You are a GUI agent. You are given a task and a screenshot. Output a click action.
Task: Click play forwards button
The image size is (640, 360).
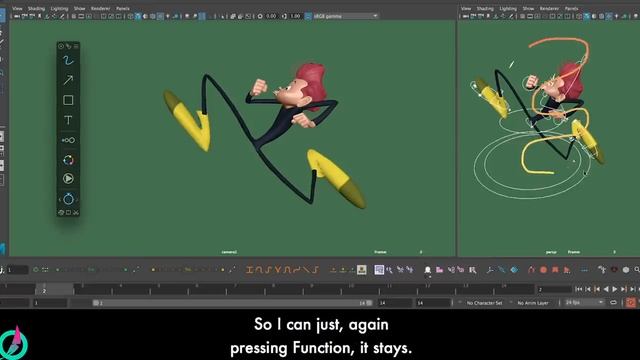click(x=615, y=289)
